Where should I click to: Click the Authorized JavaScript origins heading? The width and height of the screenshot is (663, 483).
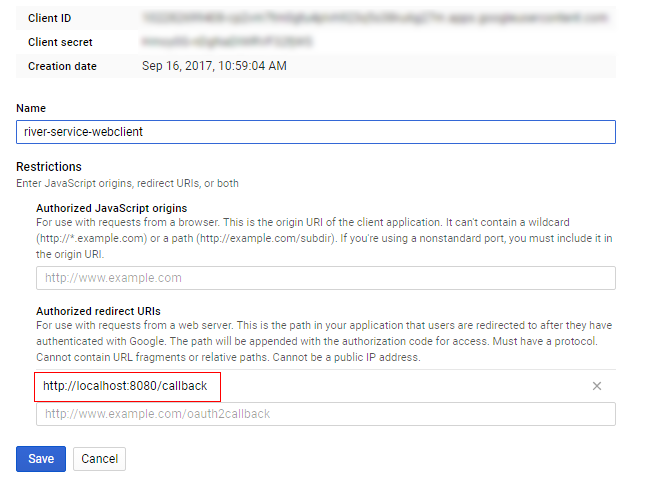pyautogui.click(x=112, y=207)
